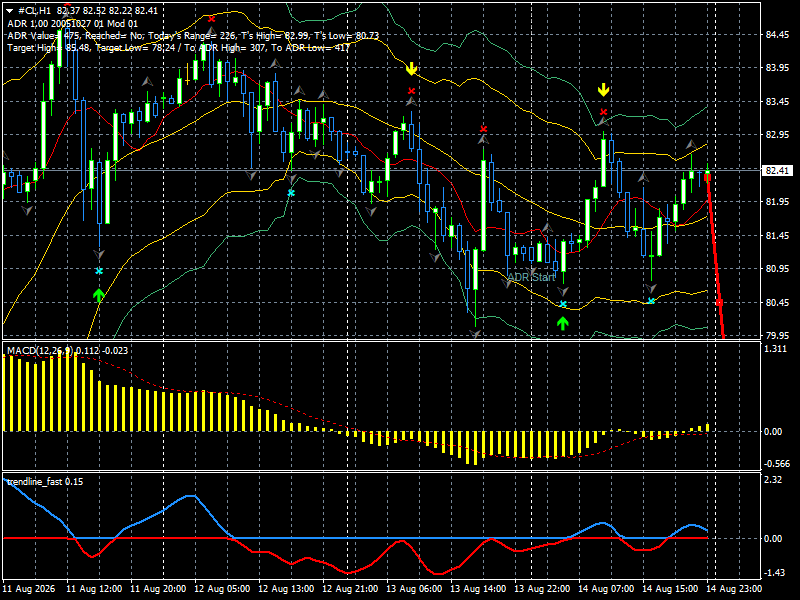Click the 14 Aug 15:00 time axis label
The height and width of the screenshot is (600, 800).
[670, 589]
